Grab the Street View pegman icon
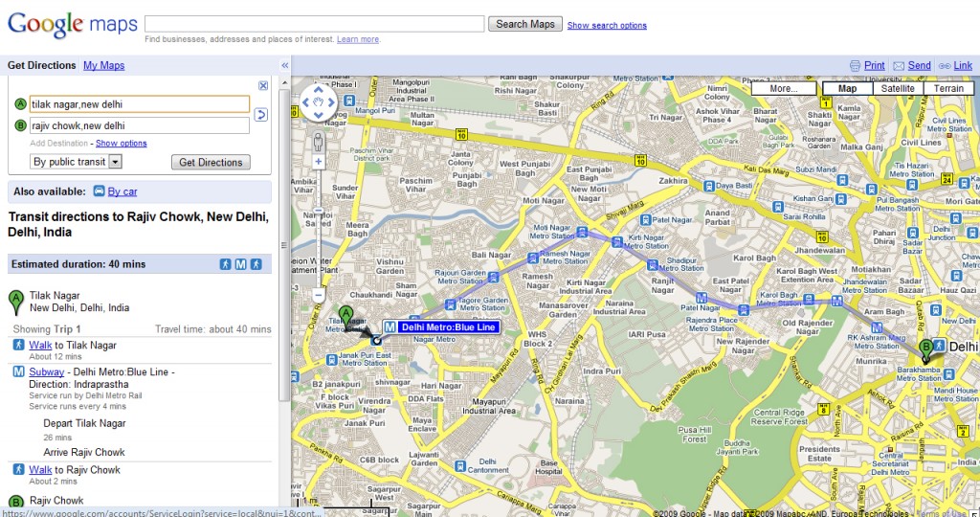The width and height of the screenshot is (980, 517). pos(319,143)
